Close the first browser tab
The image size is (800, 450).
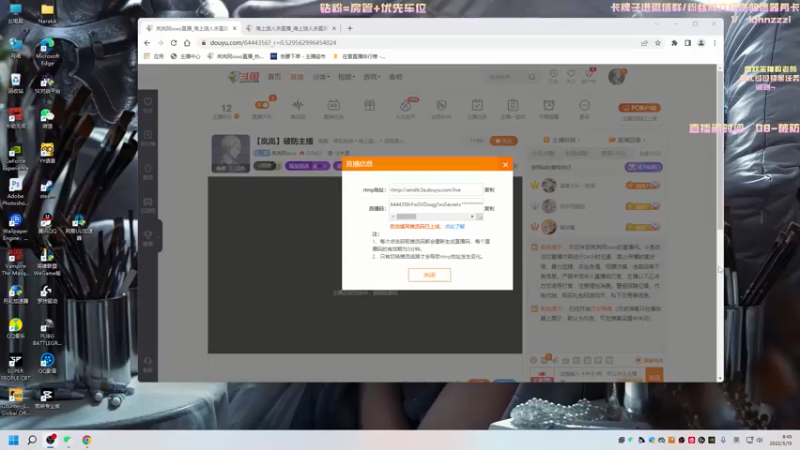click(235, 29)
